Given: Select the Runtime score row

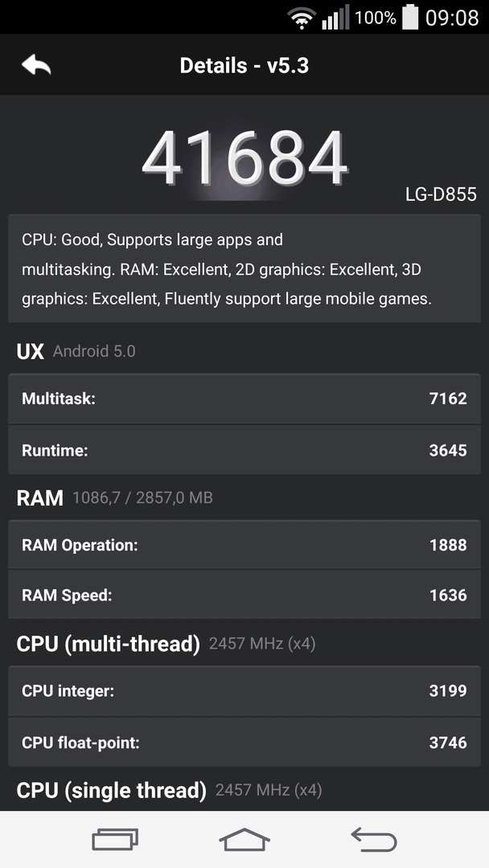Looking at the screenshot, I should (x=244, y=450).
